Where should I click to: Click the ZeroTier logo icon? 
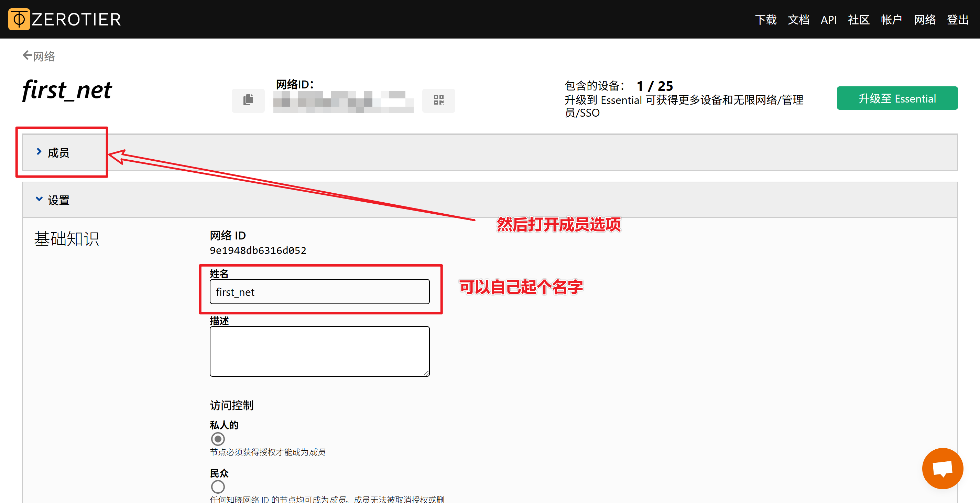[19, 19]
